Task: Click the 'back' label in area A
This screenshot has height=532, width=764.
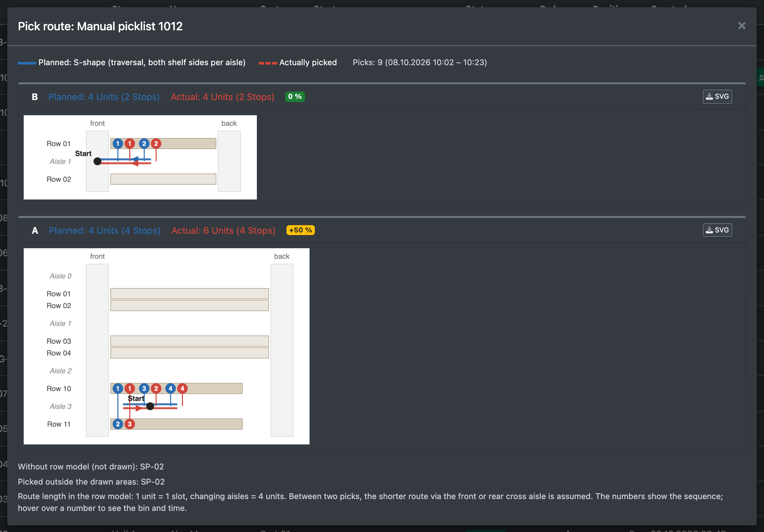Action: pos(282,256)
